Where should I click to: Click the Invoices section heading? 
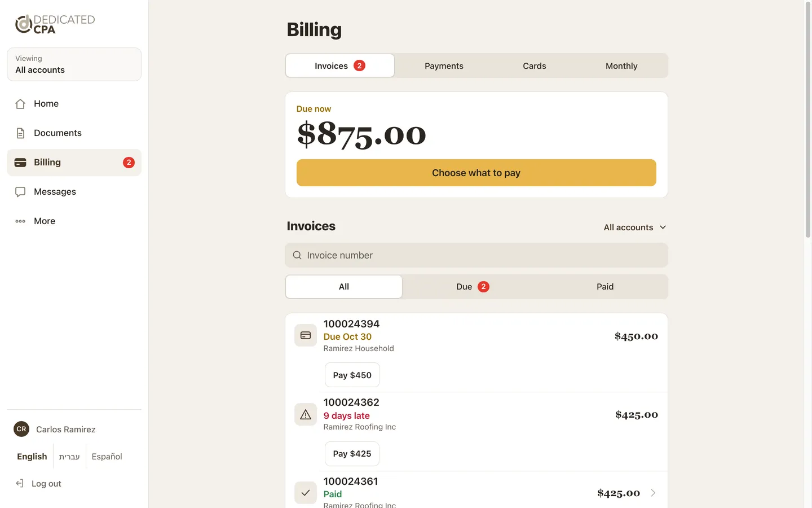coord(311,226)
